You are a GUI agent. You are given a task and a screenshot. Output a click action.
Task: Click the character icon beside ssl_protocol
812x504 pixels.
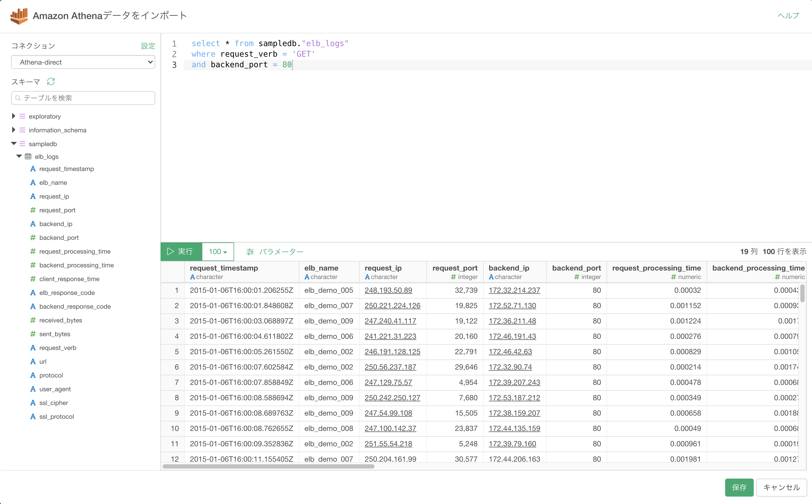click(33, 417)
